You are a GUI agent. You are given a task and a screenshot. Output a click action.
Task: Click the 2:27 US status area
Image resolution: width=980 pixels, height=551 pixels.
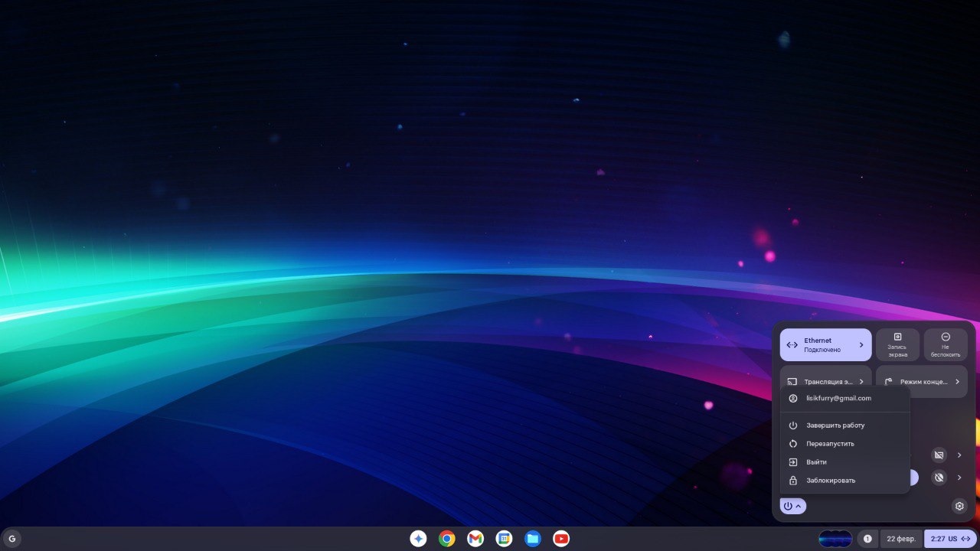coord(950,539)
